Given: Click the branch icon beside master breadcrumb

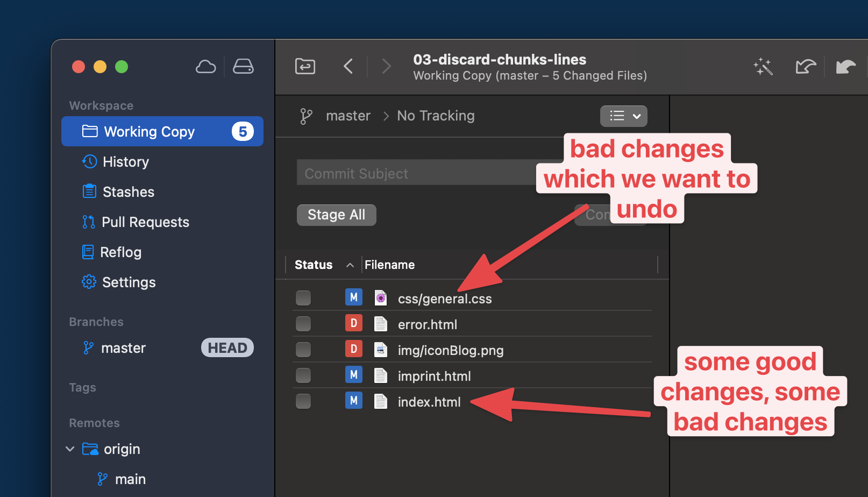Looking at the screenshot, I should coord(307,116).
